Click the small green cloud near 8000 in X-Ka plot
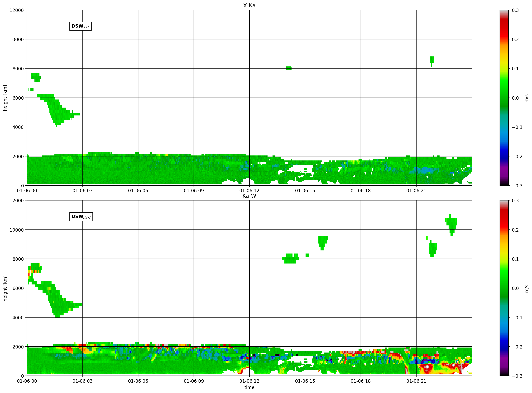Viewport: 532px width, 393px height. 289,68
